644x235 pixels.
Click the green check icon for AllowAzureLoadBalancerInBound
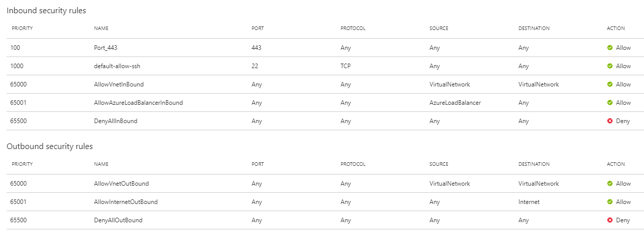coord(610,103)
